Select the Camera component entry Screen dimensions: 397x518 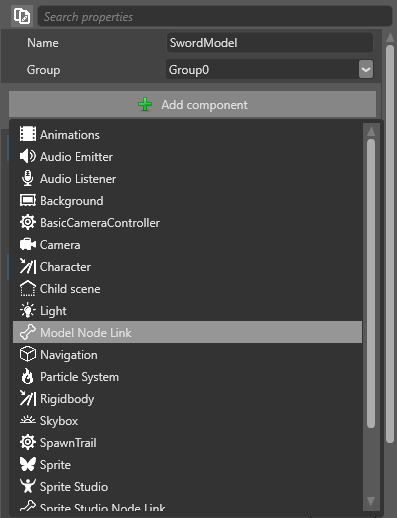point(187,244)
